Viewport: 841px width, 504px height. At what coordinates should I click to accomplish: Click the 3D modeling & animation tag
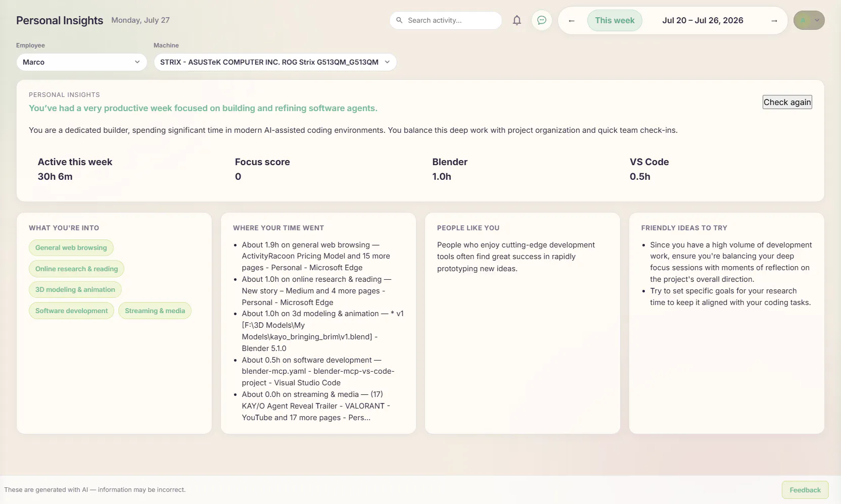[75, 289]
